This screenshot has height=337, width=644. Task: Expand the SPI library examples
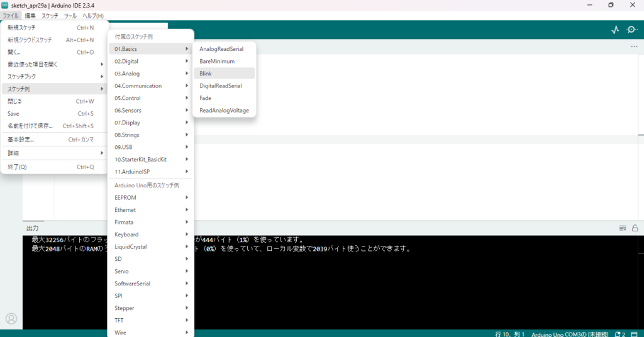[151, 296]
